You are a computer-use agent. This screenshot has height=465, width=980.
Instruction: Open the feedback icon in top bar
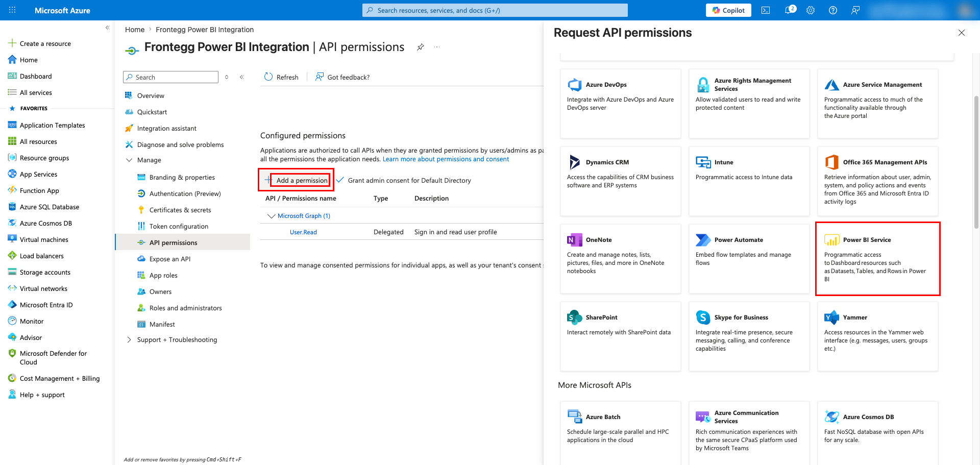tap(855, 10)
